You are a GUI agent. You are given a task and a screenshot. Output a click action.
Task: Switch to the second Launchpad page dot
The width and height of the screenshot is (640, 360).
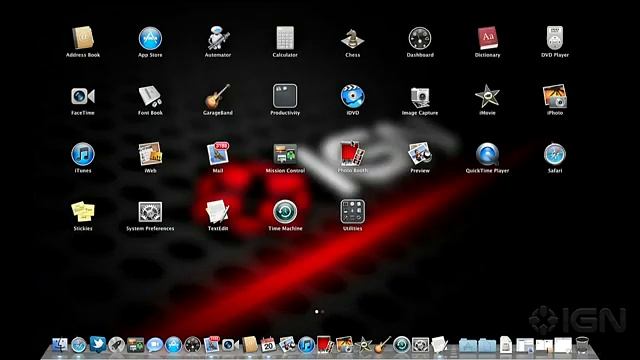(323, 311)
